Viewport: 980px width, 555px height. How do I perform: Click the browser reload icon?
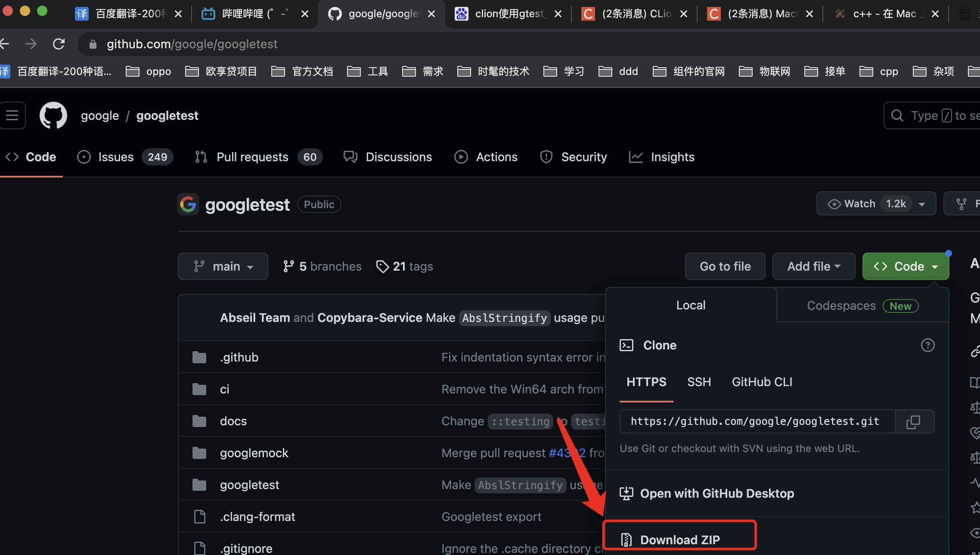tap(59, 44)
